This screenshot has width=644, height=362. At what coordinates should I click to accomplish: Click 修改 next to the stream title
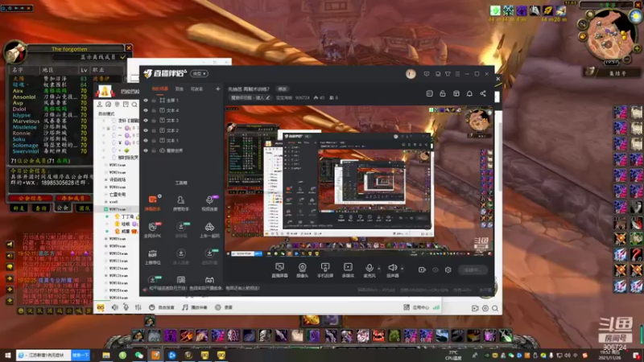pyautogui.click(x=283, y=89)
